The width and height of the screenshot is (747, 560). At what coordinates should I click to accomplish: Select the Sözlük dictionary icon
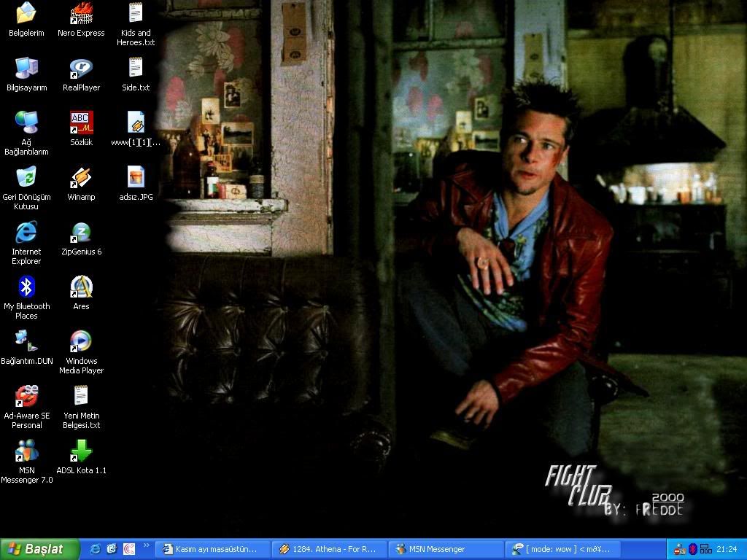[81, 122]
